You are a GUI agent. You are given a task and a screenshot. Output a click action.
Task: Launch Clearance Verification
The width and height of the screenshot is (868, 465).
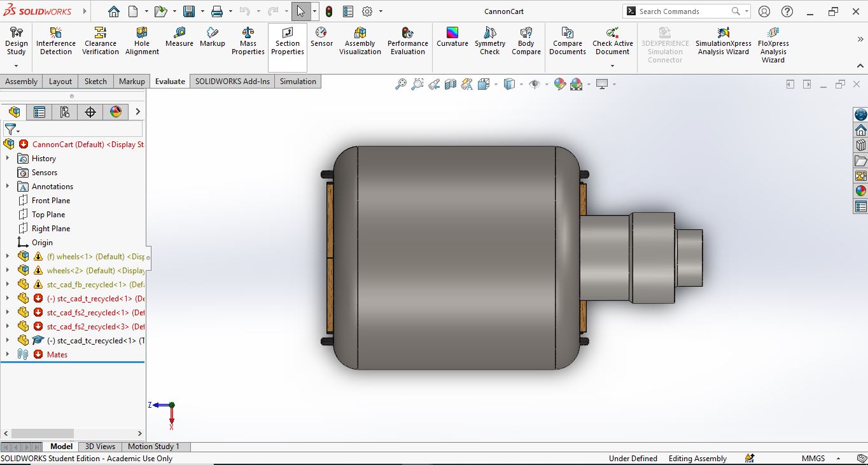coord(101,41)
